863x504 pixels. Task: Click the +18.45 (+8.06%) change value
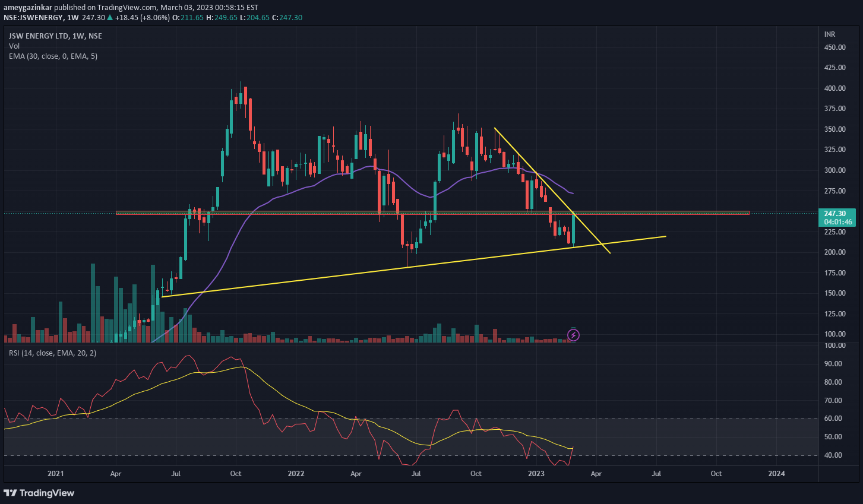point(142,18)
